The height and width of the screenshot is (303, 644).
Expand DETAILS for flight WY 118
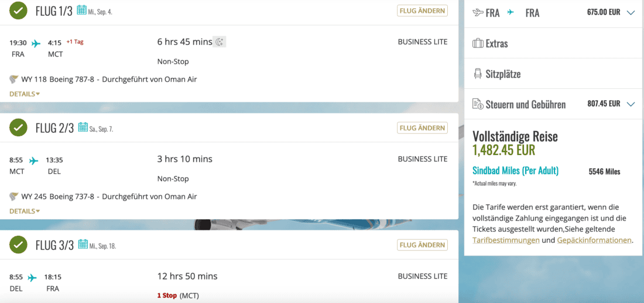[25, 94]
